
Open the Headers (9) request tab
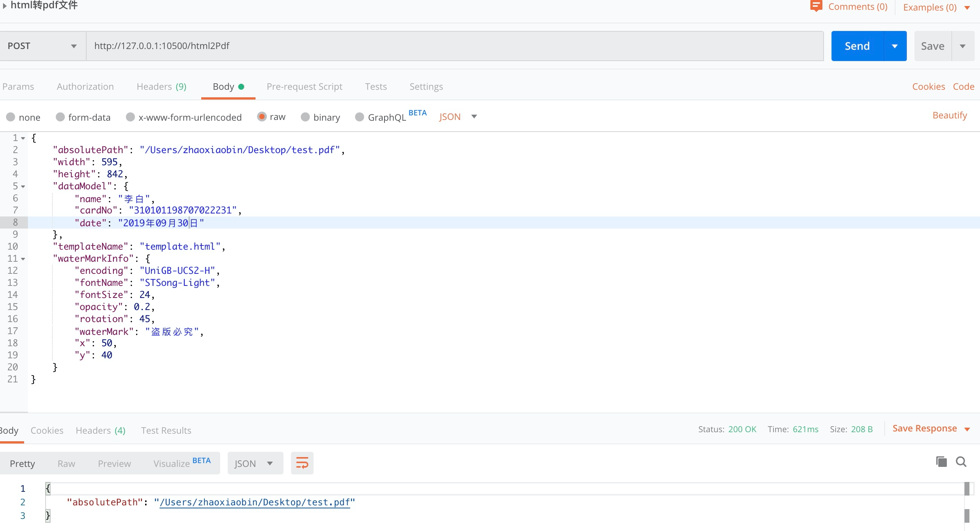[x=161, y=86]
